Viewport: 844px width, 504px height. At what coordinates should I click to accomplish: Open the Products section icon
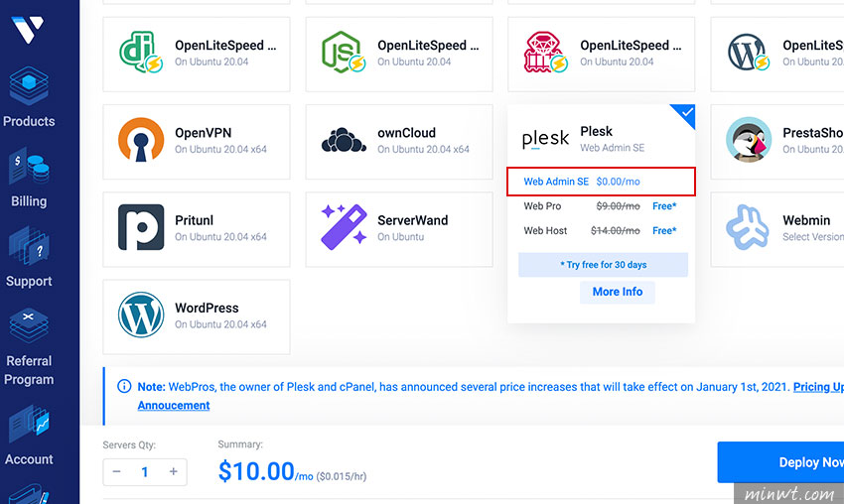(x=29, y=86)
